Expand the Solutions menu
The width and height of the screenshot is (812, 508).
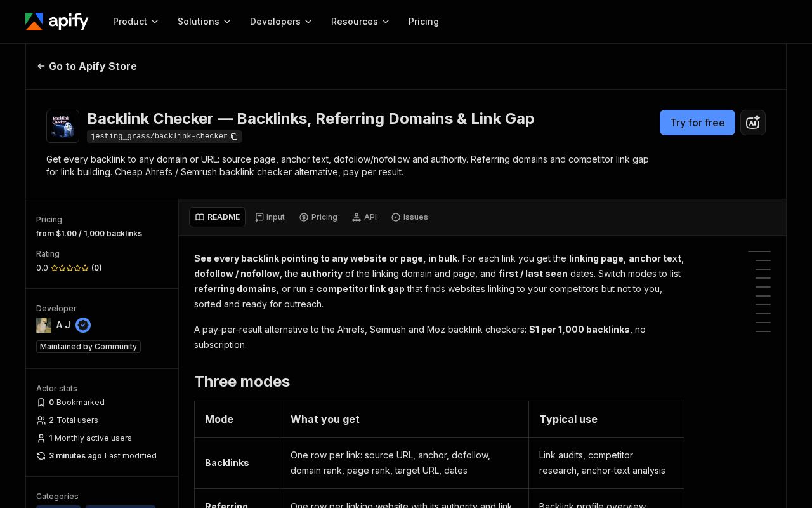click(x=204, y=22)
